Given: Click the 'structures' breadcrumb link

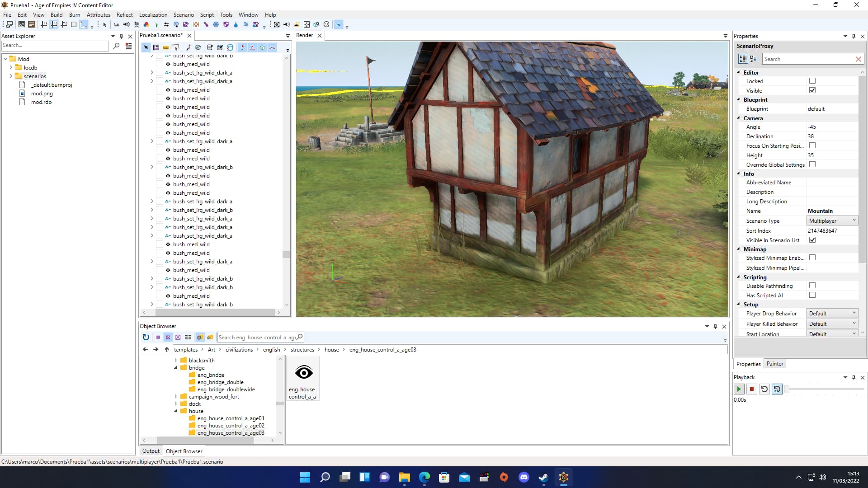Looking at the screenshot, I should [x=302, y=349].
